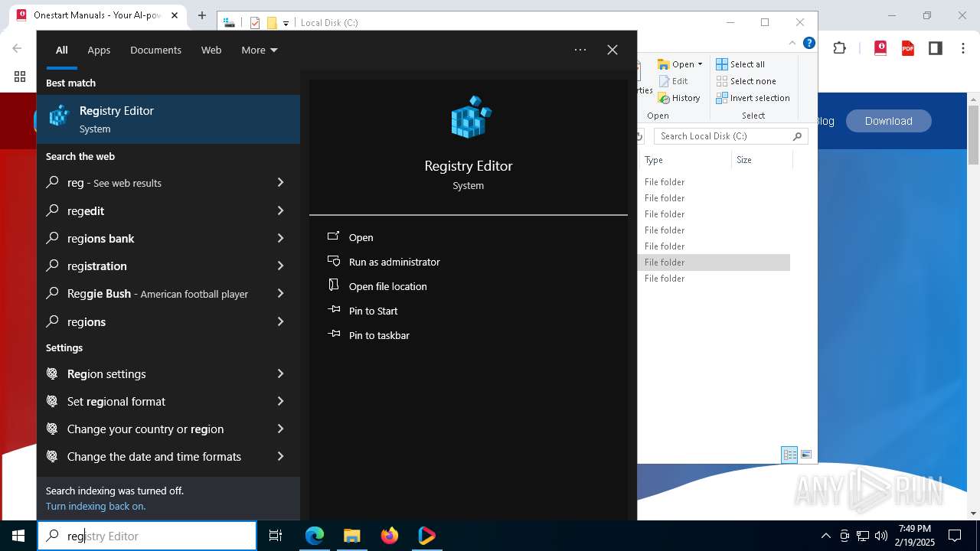980x551 pixels.
Task: Select the All search tab
Action: pyautogui.click(x=62, y=50)
